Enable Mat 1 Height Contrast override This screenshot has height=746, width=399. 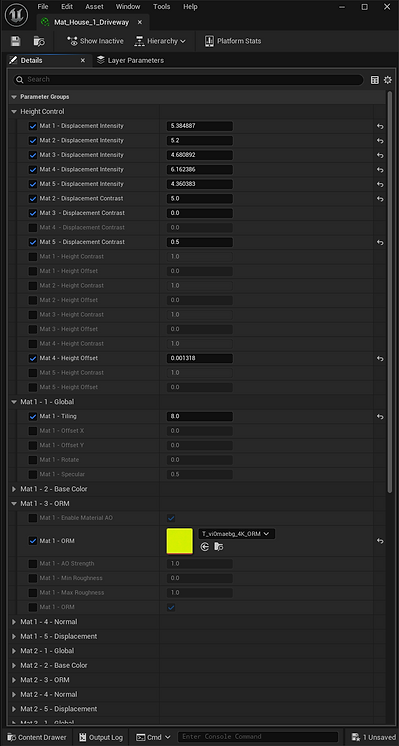click(33, 257)
